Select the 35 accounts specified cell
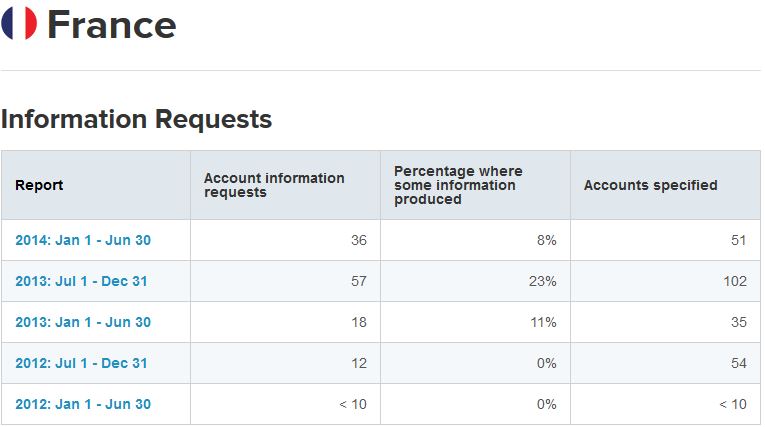This screenshot has height=427, width=765. [x=738, y=322]
